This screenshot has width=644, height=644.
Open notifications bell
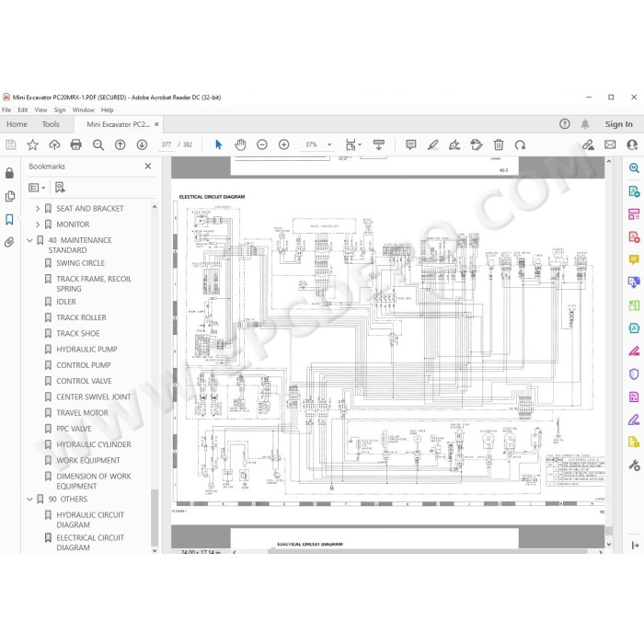(585, 124)
